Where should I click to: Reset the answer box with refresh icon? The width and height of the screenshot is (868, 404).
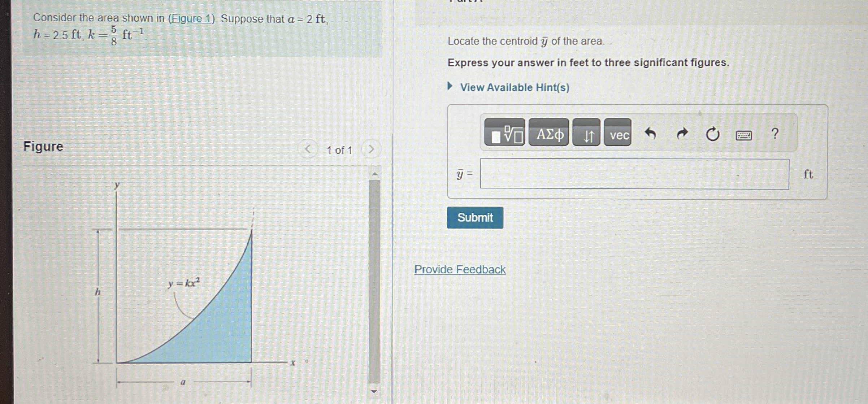(712, 134)
